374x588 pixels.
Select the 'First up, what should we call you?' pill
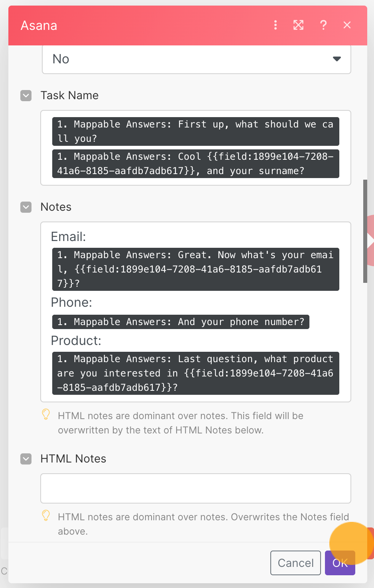tap(196, 131)
